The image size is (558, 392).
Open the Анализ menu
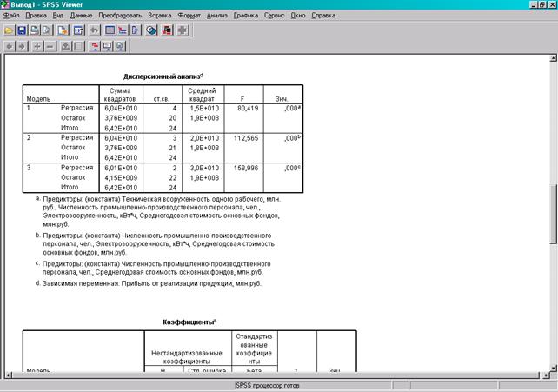217,16
